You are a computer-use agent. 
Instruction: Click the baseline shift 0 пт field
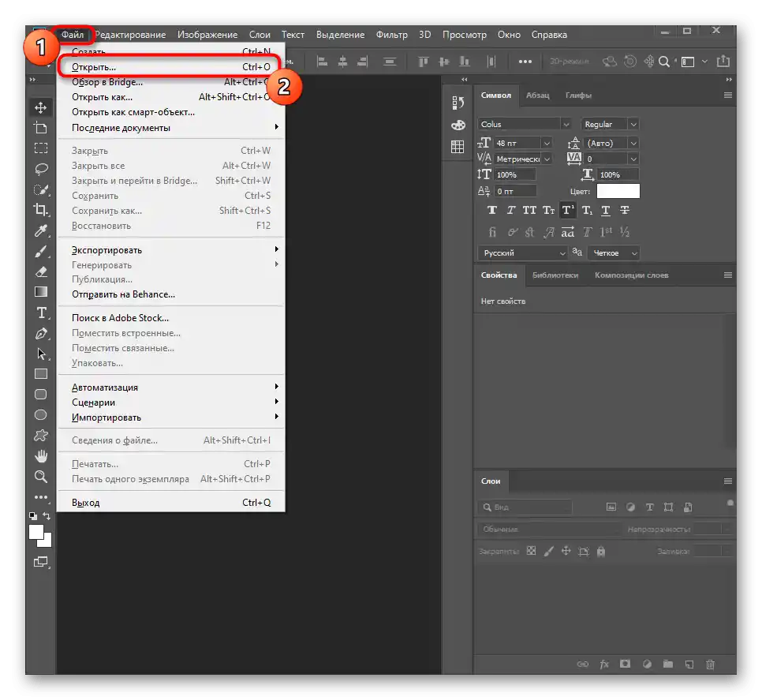(x=514, y=191)
